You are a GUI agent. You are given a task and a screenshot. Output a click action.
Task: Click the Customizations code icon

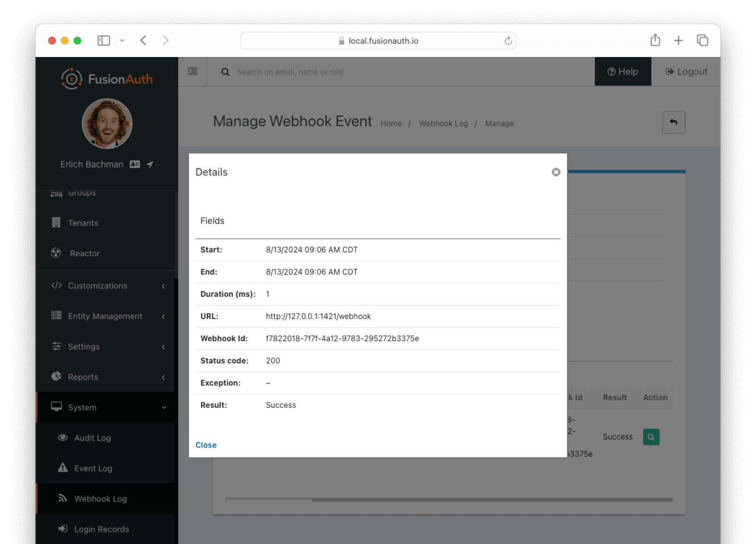tap(56, 285)
